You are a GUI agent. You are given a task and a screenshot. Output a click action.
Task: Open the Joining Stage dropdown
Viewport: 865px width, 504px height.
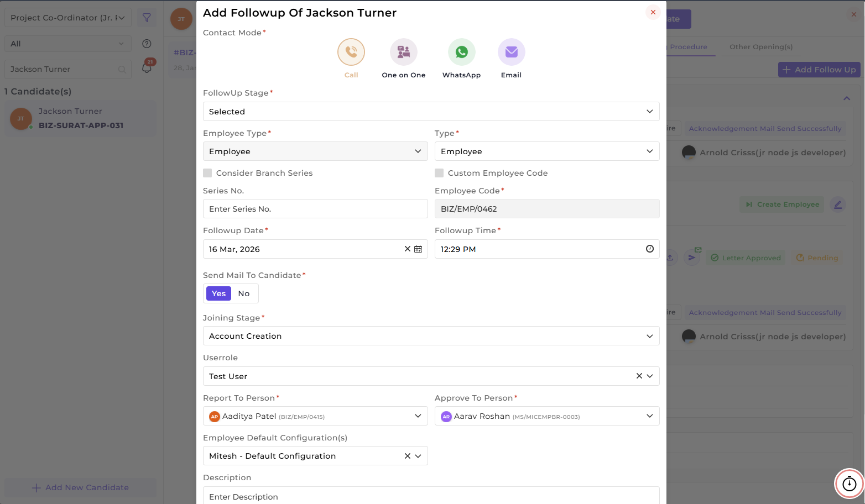431,336
